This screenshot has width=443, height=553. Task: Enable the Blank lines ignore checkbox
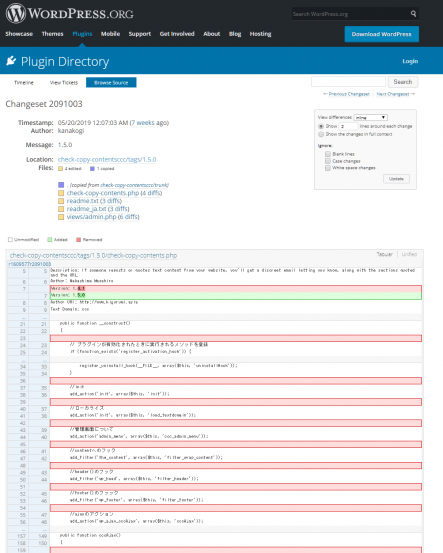pyautogui.click(x=328, y=154)
